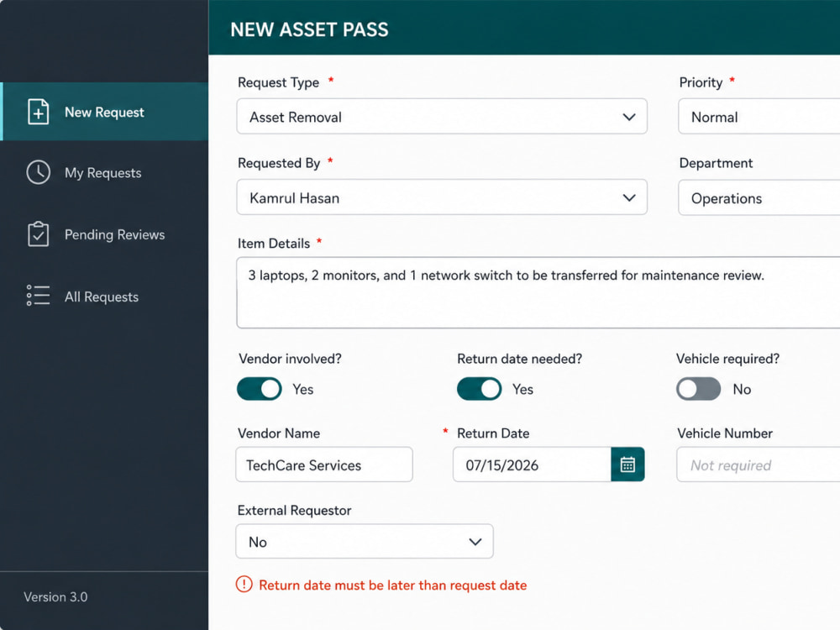Enable the Vehicle required toggle

click(698, 389)
